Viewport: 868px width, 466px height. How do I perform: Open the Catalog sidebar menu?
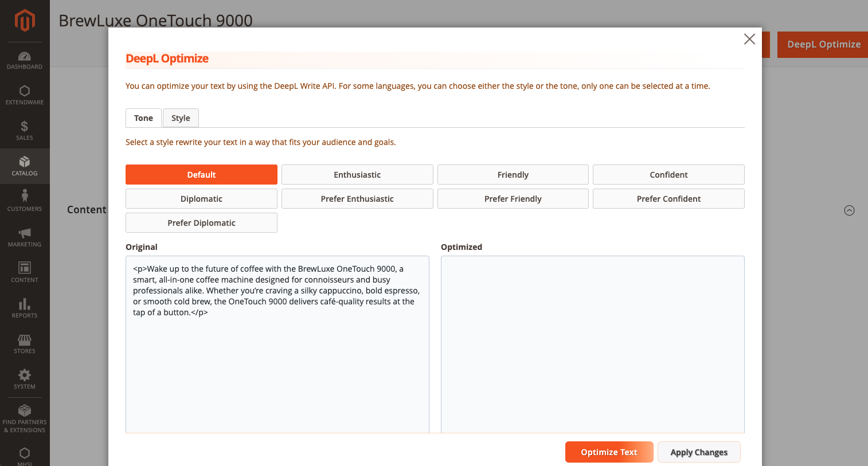point(25,166)
